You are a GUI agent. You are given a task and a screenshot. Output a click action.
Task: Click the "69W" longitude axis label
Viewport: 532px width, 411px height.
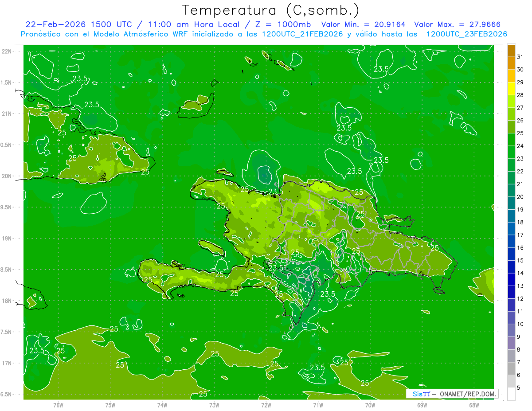click(422, 405)
